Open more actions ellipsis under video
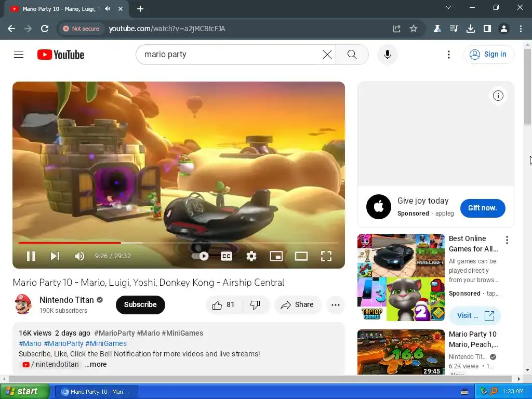 coord(336,304)
